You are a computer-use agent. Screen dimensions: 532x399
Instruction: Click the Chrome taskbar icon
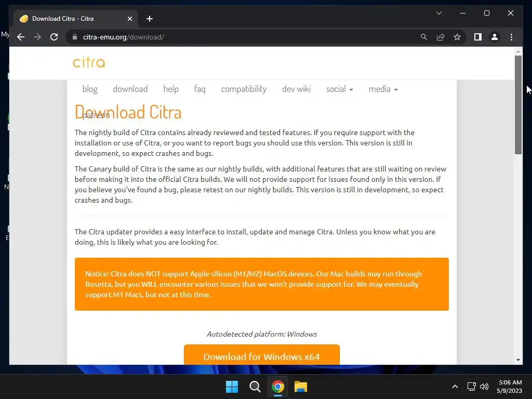[x=277, y=387]
